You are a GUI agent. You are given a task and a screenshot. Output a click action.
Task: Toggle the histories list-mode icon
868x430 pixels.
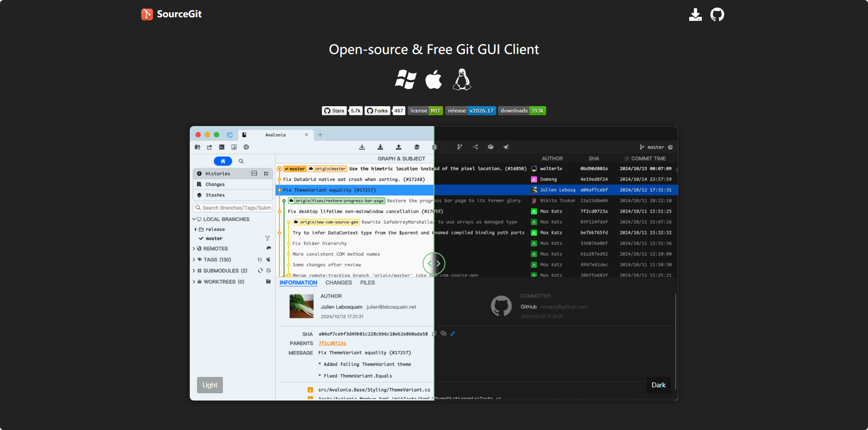coord(266,173)
